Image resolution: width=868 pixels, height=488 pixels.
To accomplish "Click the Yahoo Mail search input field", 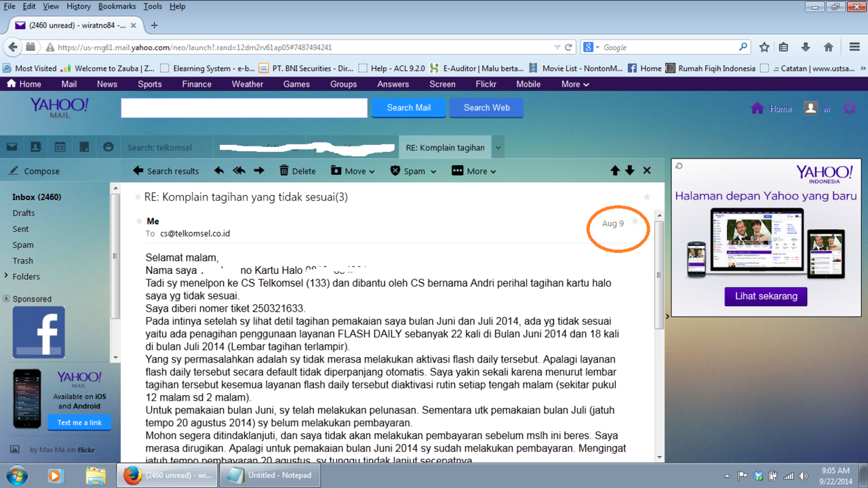I will point(244,108).
